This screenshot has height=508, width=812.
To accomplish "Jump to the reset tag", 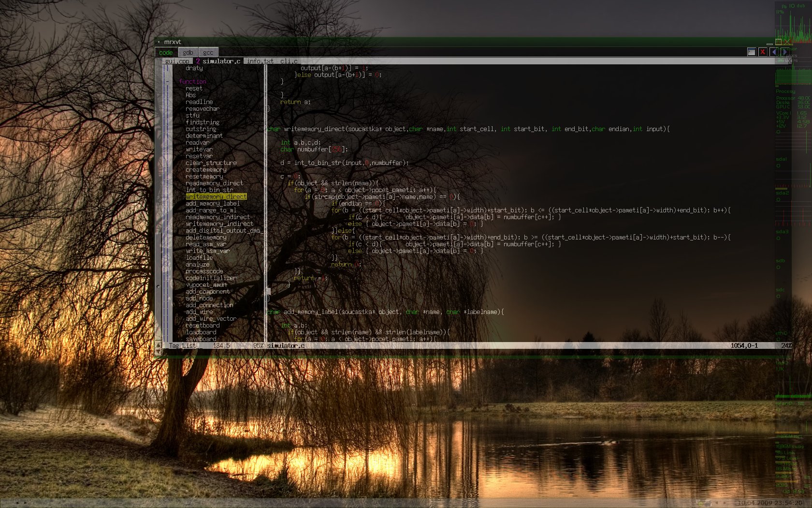I will 194,88.
